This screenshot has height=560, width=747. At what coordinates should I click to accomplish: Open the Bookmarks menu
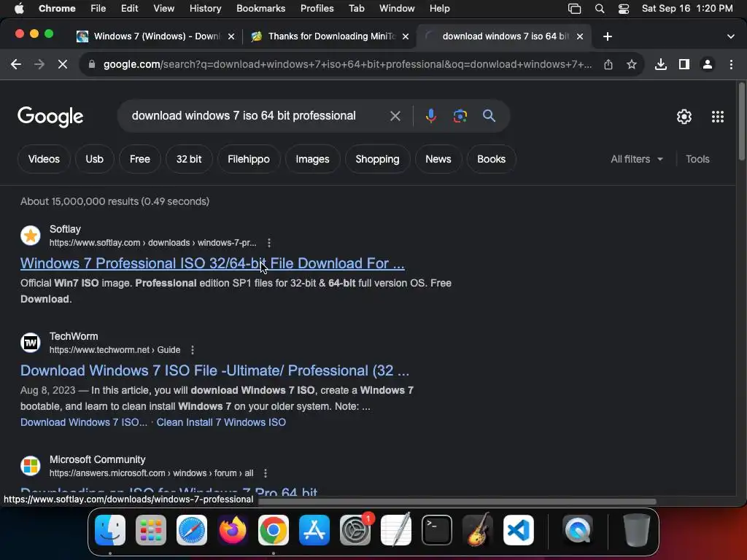260,9
